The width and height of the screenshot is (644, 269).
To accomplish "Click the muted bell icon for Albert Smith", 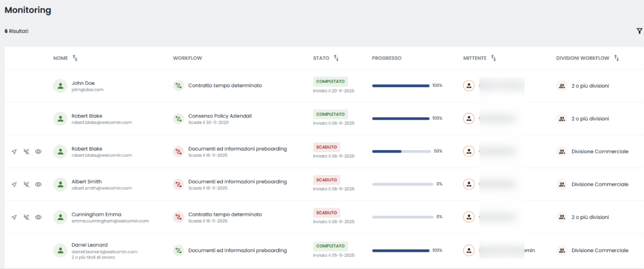I will point(26,185).
